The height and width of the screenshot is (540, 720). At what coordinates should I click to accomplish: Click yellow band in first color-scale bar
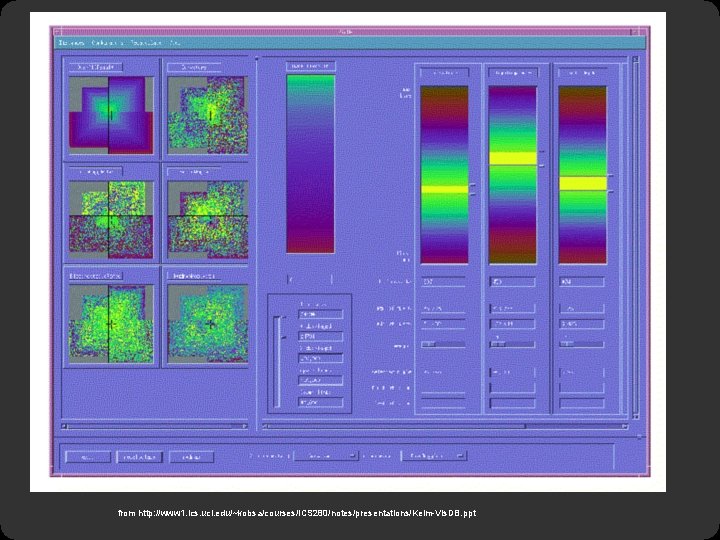[444, 189]
